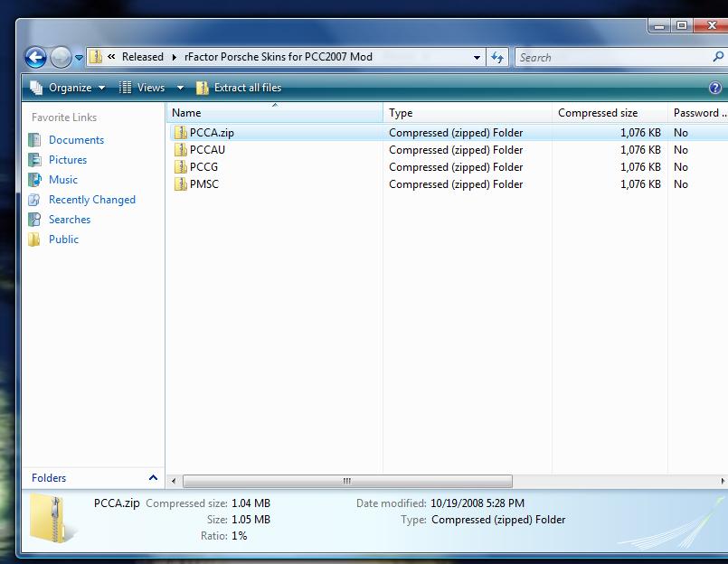Select the PMSC file

tap(203, 184)
